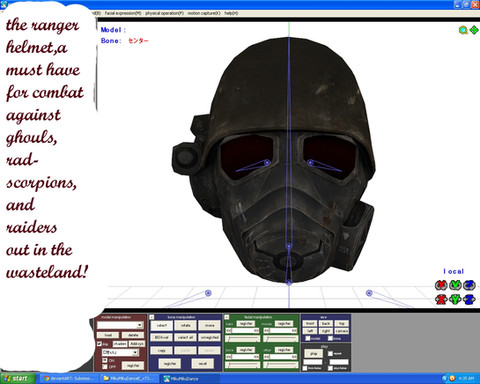Screen dimensions: 480x384
Task: Click the magnifier zoom view icon
Action: [x=463, y=30]
